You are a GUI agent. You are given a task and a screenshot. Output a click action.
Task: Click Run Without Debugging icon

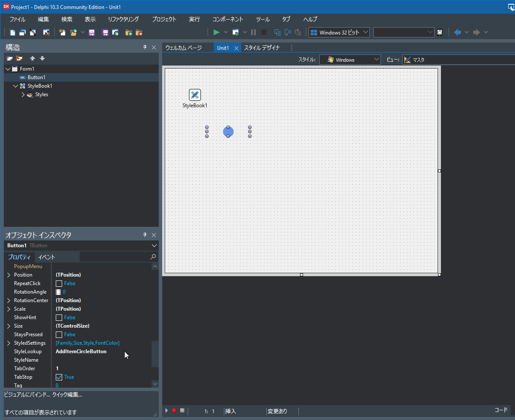(235, 32)
